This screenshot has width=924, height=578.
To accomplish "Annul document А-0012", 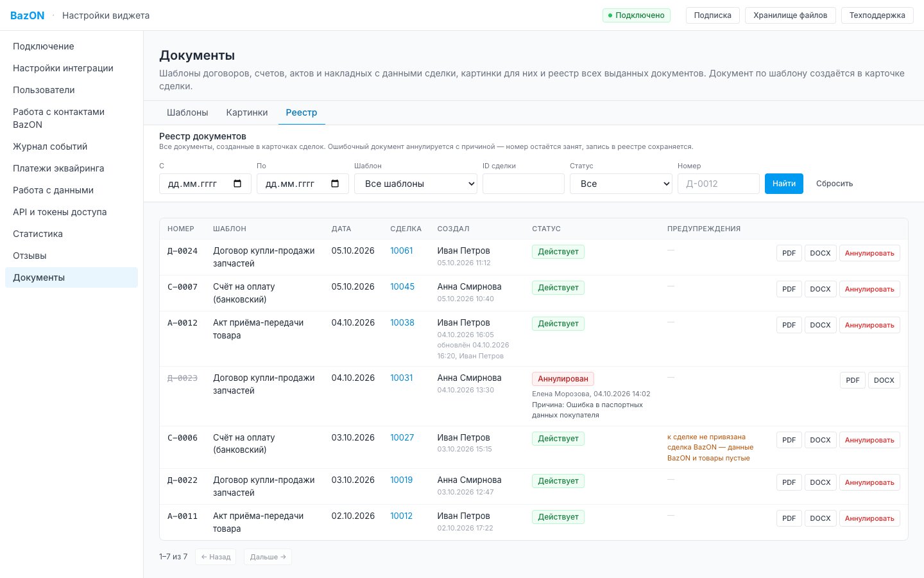I will [869, 325].
